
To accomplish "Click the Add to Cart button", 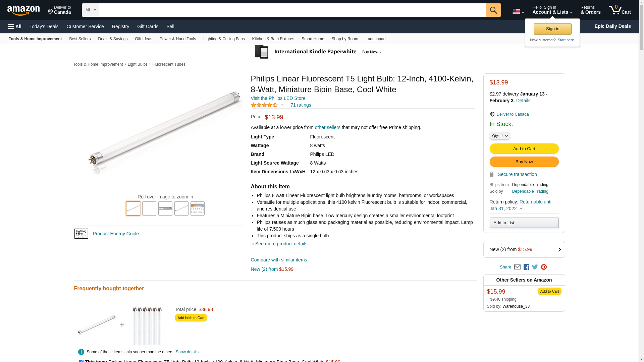I will (x=524, y=148).
